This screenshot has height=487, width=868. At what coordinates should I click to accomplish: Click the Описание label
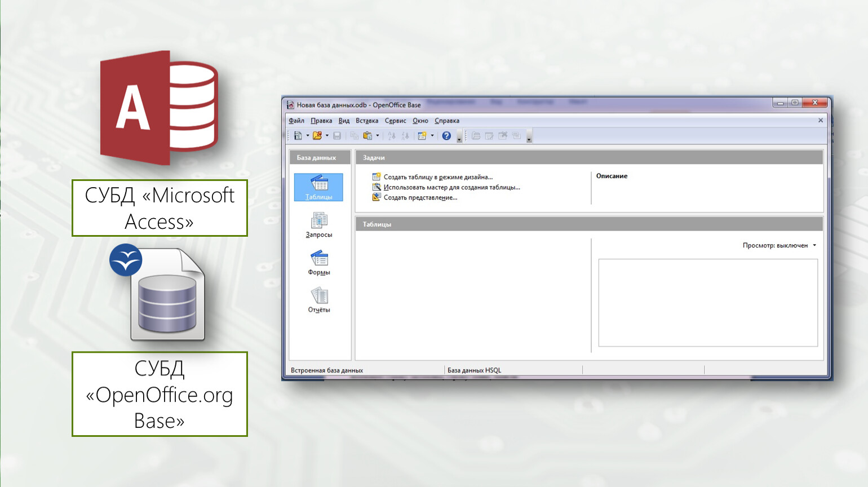[612, 176]
